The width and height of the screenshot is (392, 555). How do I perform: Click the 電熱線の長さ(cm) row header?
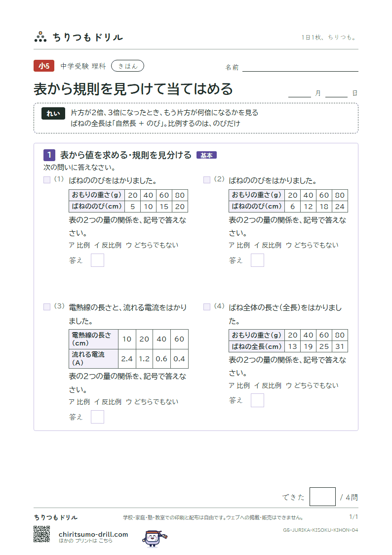tap(94, 339)
